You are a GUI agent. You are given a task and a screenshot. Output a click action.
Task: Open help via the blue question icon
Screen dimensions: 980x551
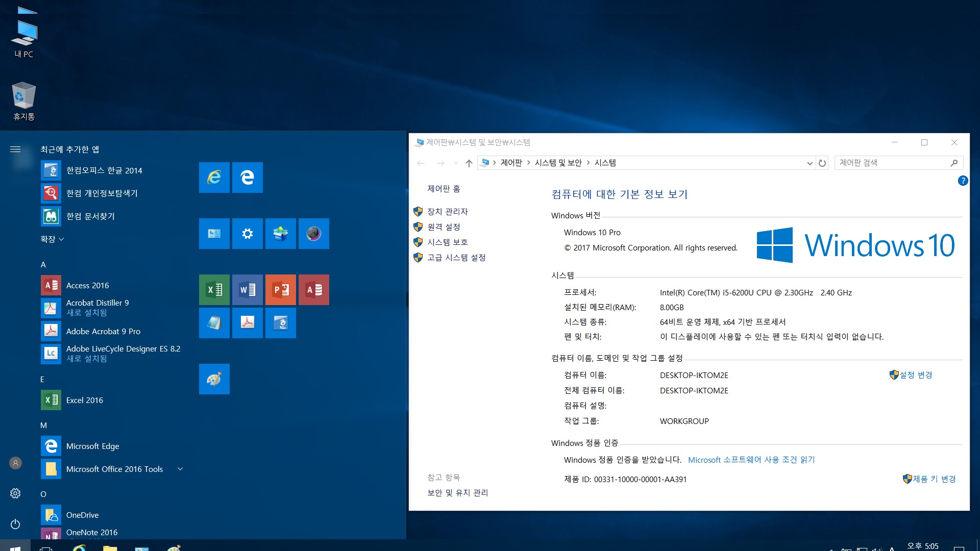[963, 181]
